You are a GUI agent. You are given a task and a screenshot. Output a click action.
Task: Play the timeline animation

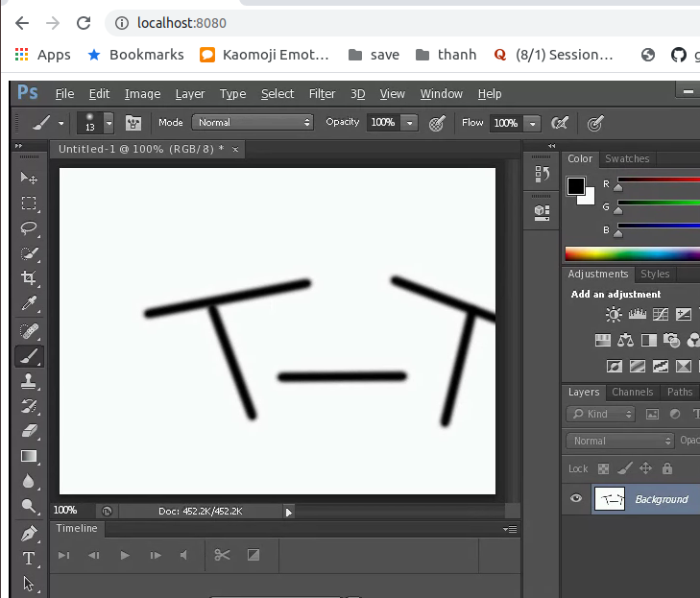pyautogui.click(x=124, y=555)
